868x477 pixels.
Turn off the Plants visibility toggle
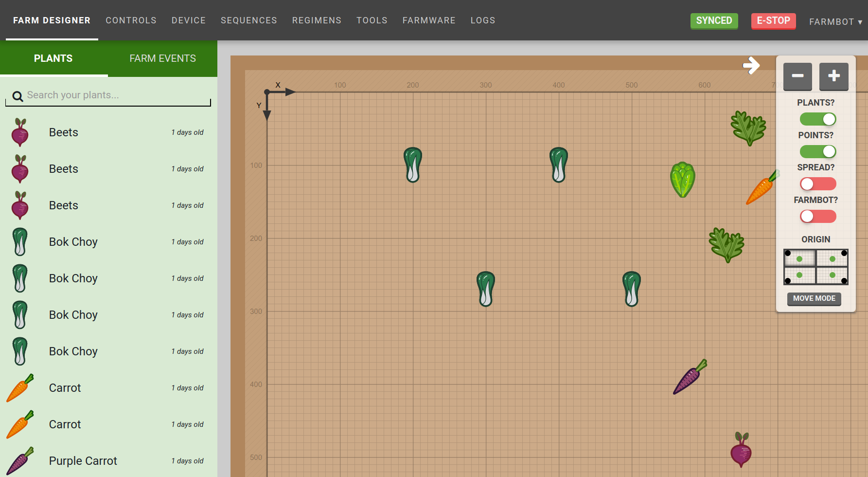[x=818, y=119]
